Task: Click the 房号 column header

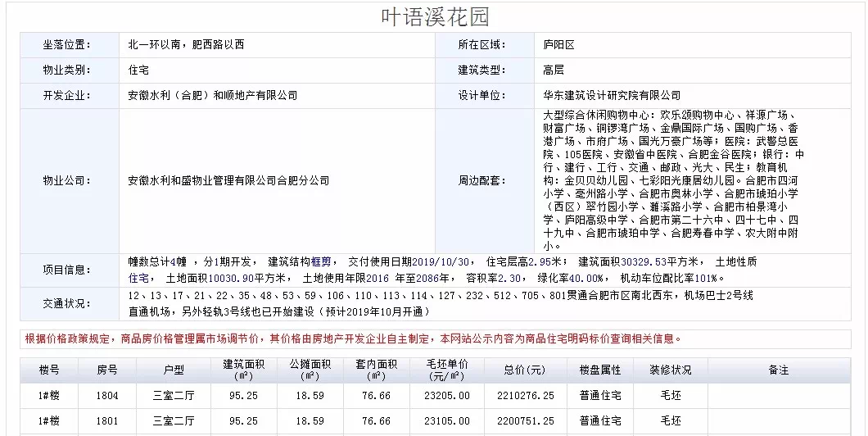Action: click(107, 370)
